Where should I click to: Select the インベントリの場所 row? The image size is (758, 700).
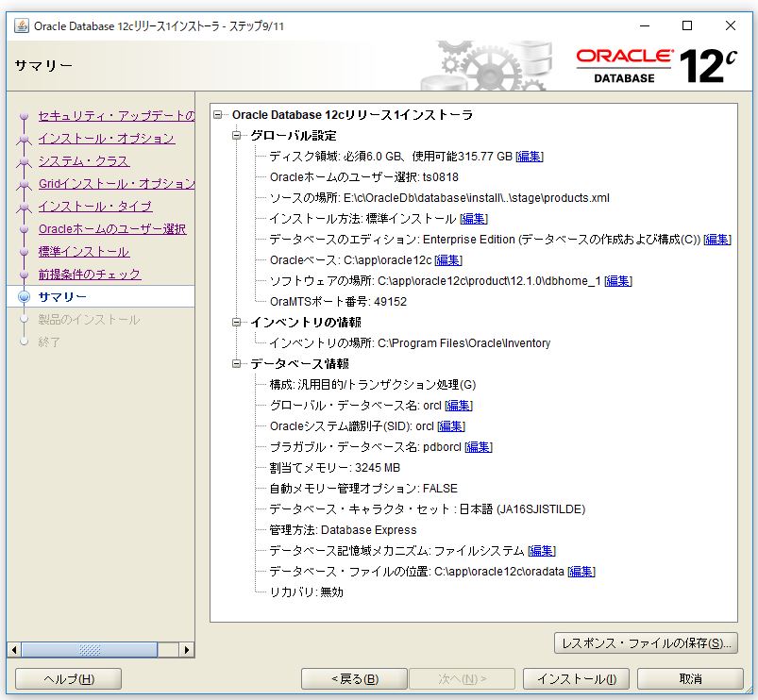click(410, 343)
